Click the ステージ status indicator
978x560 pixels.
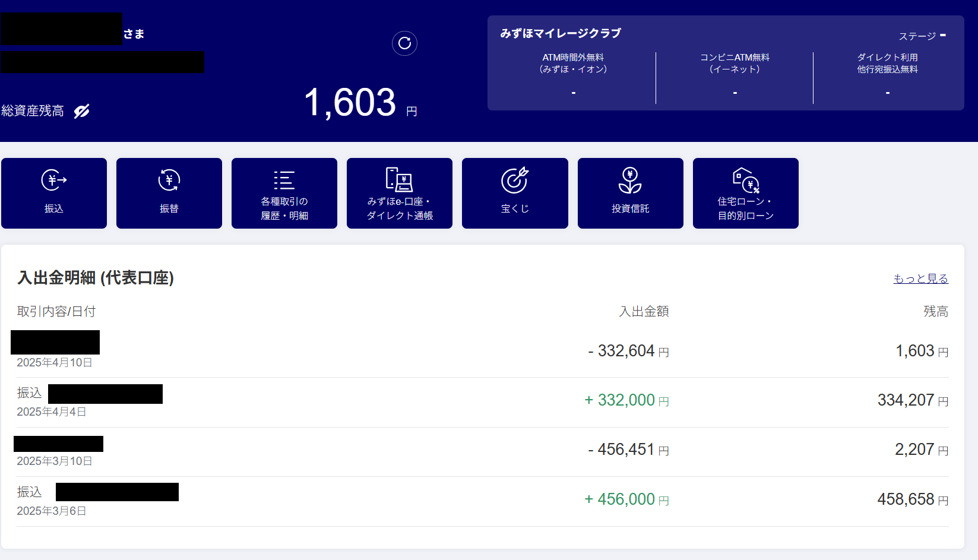click(x=922, y=36)
